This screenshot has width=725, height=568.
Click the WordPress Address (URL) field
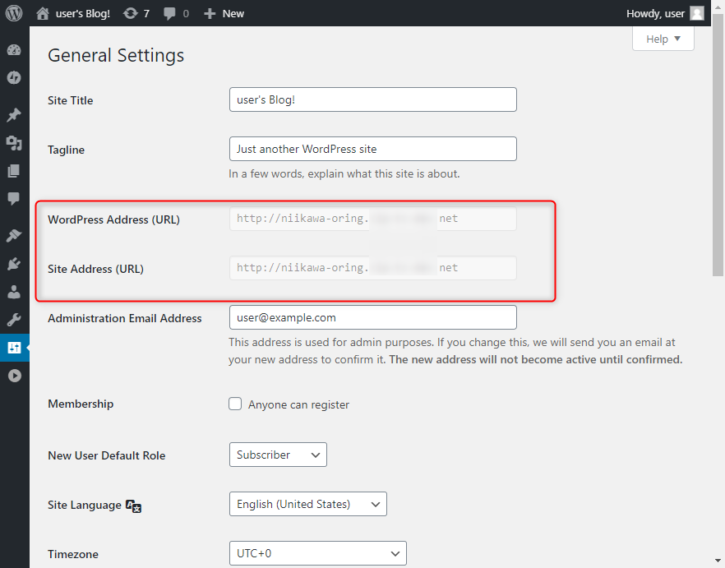[x=373, y=218]
